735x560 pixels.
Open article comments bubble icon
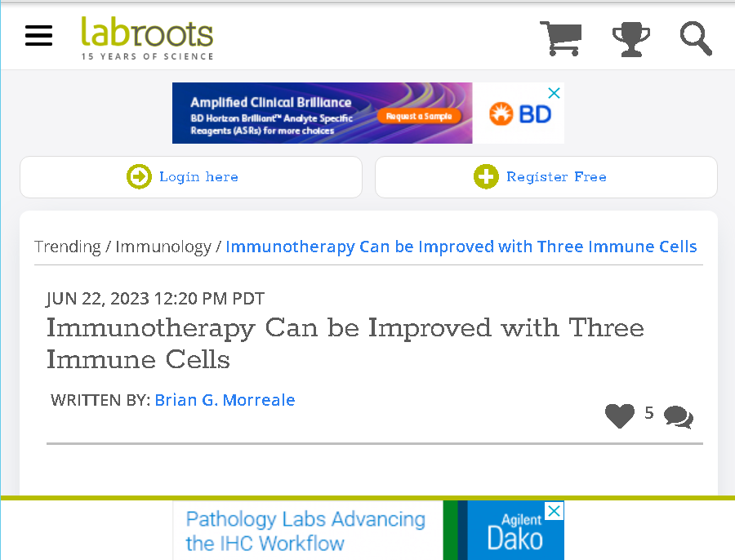pyautogui.click(x=679, y=416)
